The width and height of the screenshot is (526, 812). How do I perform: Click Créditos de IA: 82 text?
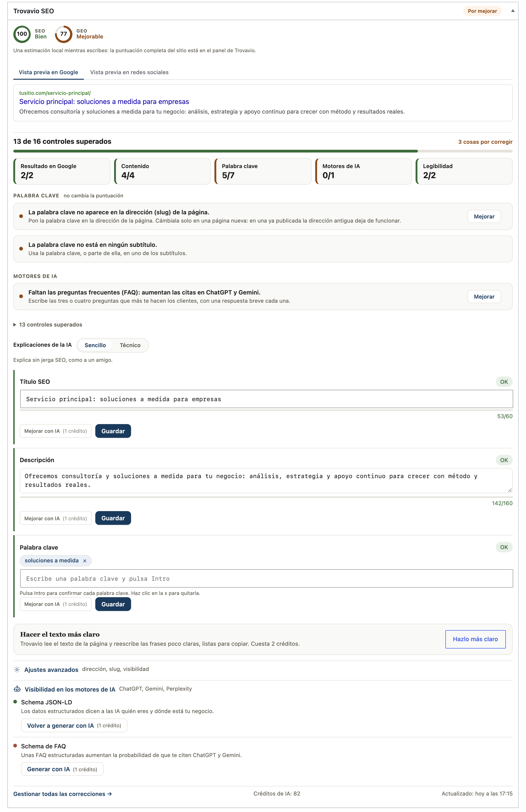277,793
